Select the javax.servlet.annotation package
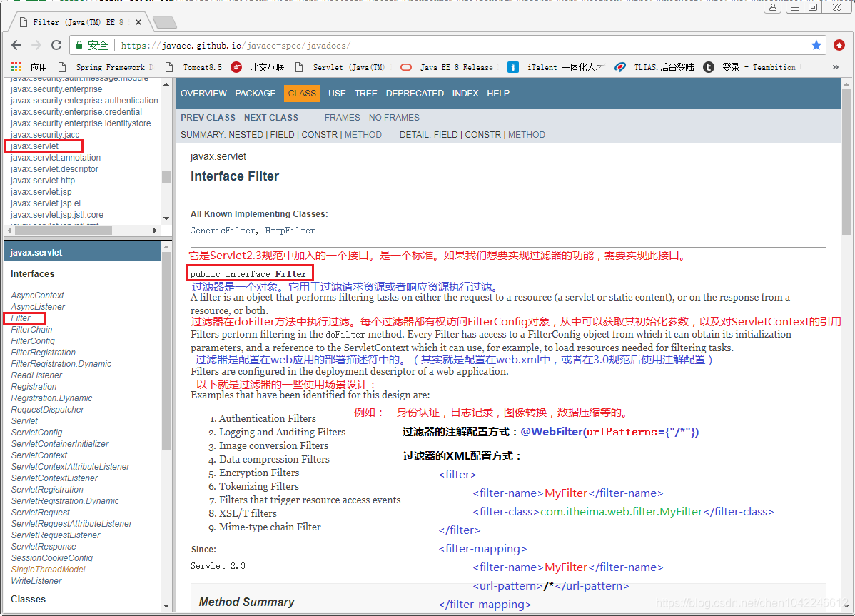Image resolution: width=855 pixels, height=616 pixels. (56, 158)
